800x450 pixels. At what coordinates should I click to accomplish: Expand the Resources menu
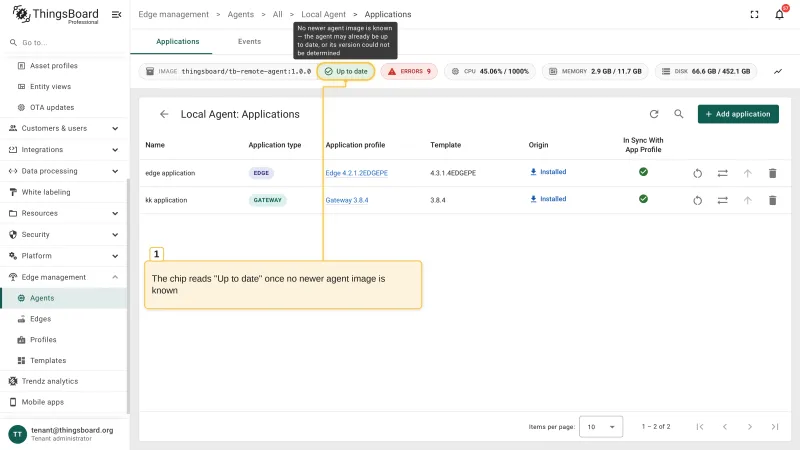(63, 213)
